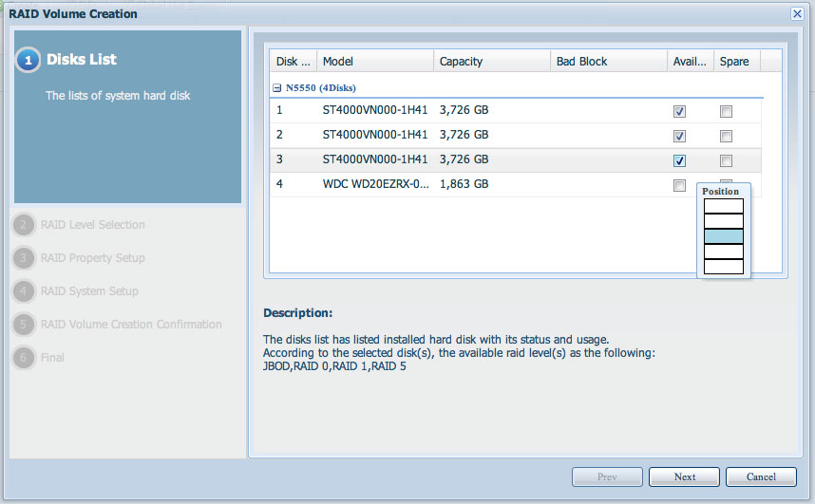Uncheck the Available box for disk 1

tap(679, 111)
